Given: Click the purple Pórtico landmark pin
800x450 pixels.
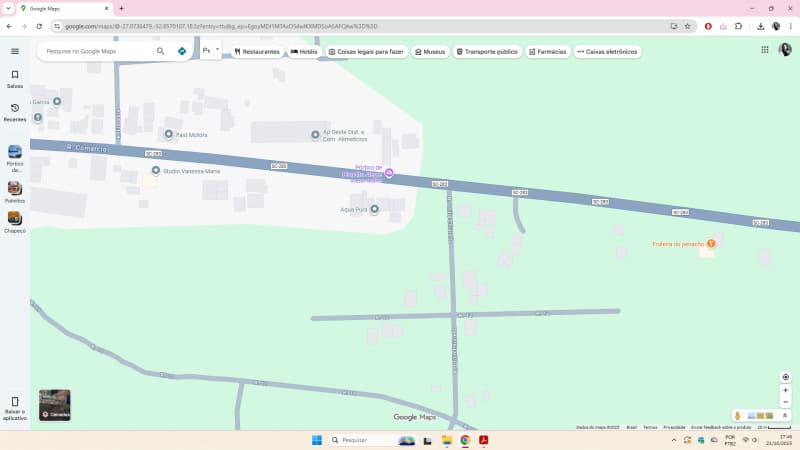Looking at the screenshot, I should coord(389,173).
